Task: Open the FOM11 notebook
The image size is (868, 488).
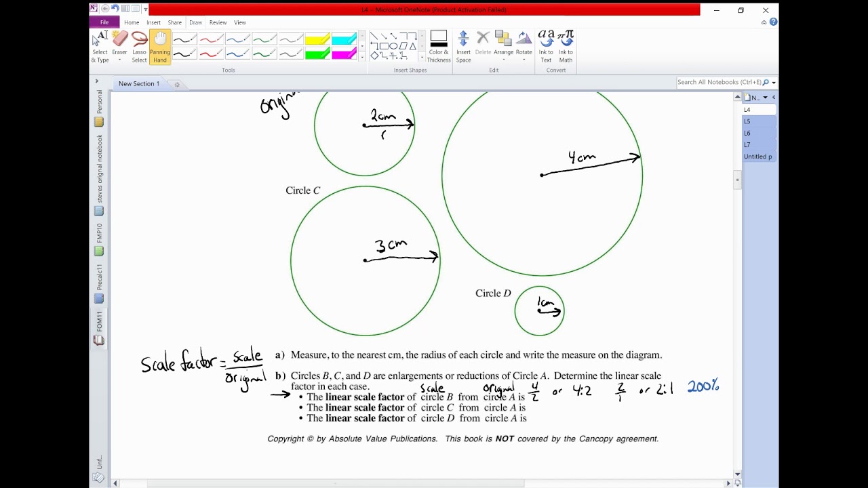Action: coord(99,328)
